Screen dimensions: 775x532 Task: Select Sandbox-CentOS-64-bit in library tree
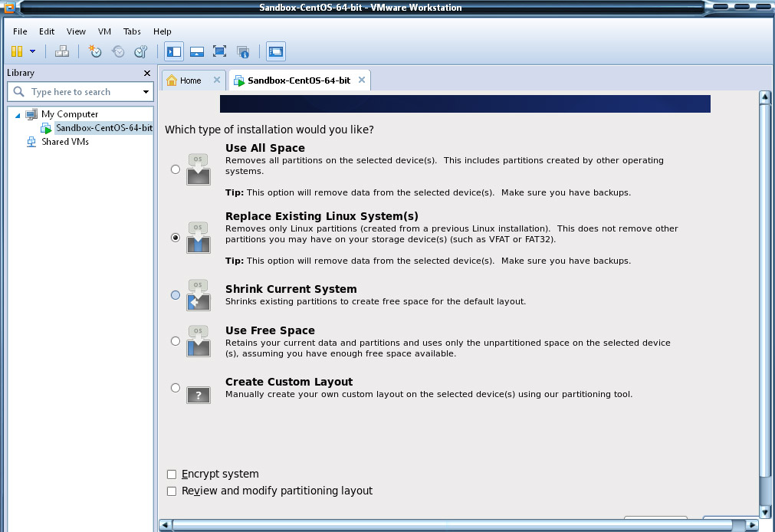click(x=103, y=128)
